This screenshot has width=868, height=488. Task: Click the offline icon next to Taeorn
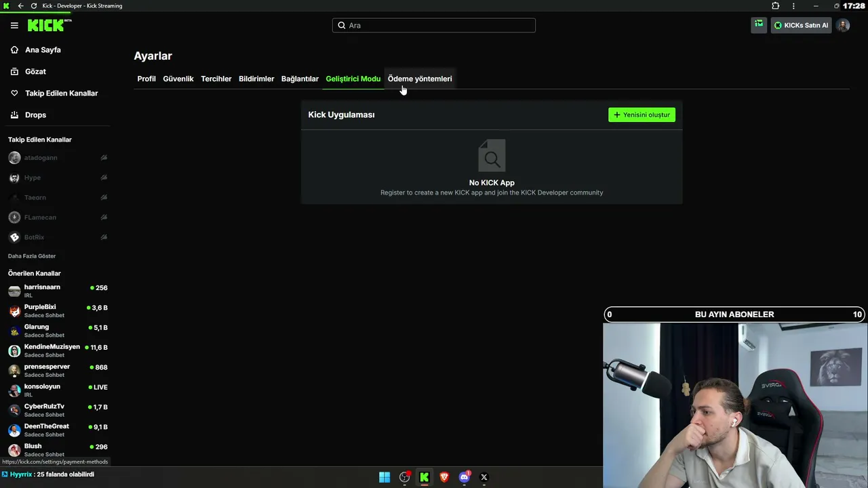coord(104,197)
